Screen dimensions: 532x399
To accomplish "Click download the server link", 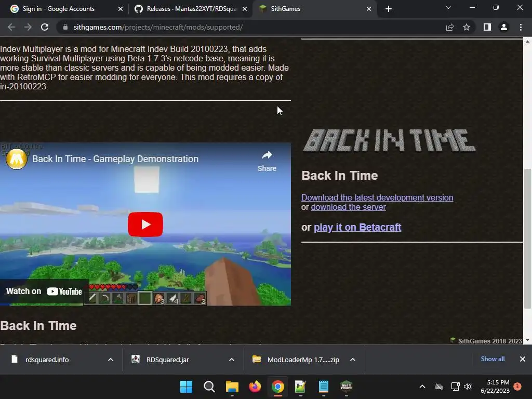I will [x=349, y=207].
